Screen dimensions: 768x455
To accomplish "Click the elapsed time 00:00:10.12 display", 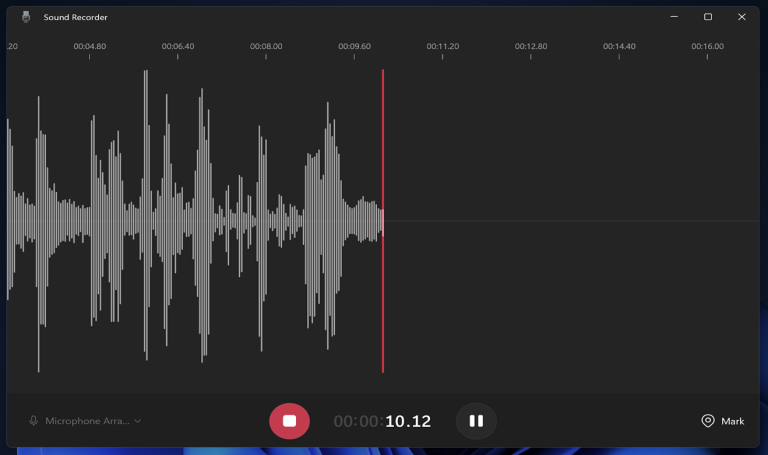I will tap(382, 421).
